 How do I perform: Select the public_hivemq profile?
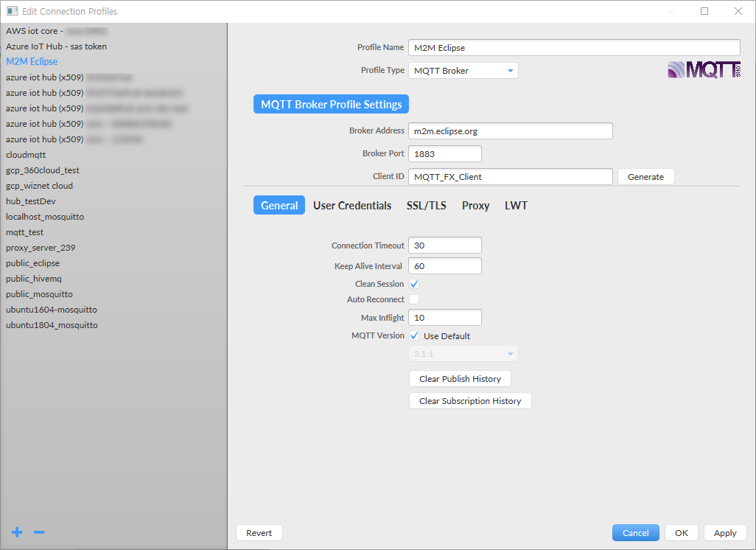coord(113,279)
